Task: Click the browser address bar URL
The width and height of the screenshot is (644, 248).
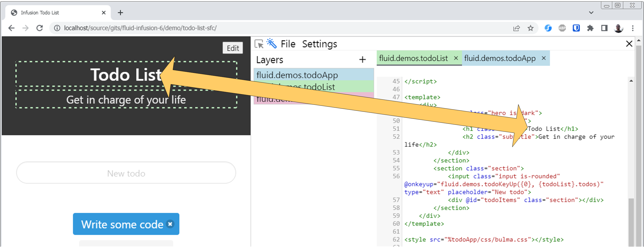Action: [x=140, y=28]
